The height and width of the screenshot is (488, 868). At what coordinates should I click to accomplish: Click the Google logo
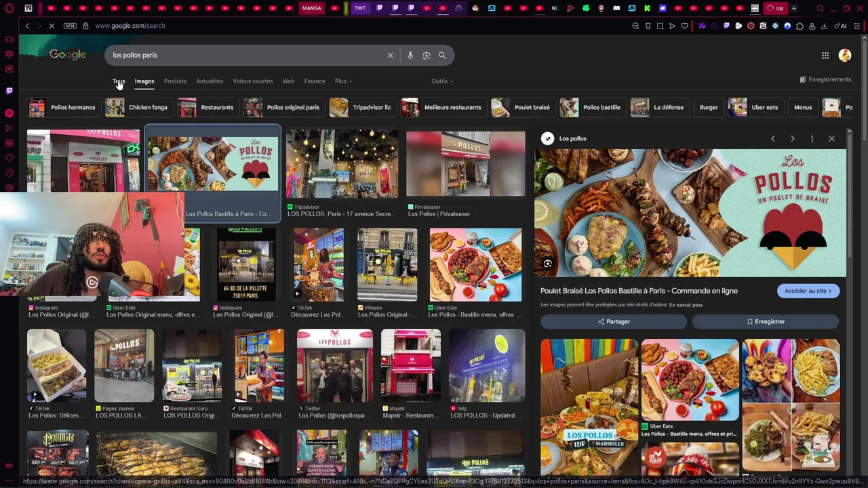67,55
